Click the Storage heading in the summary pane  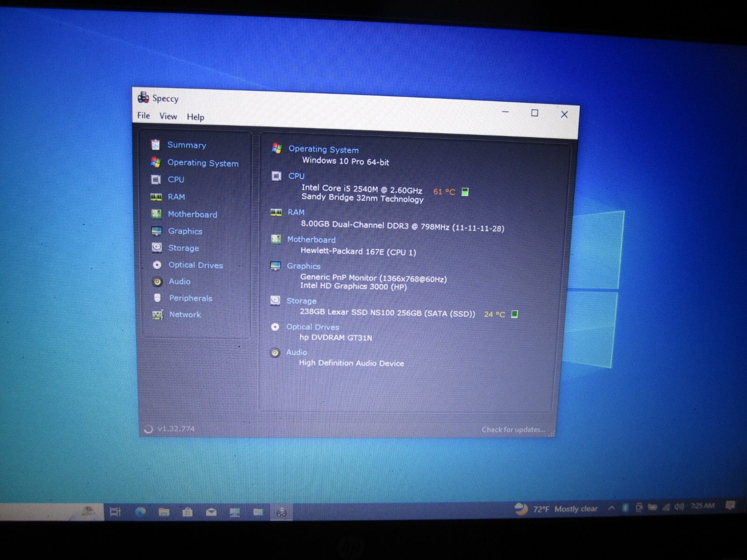point(301,301)
